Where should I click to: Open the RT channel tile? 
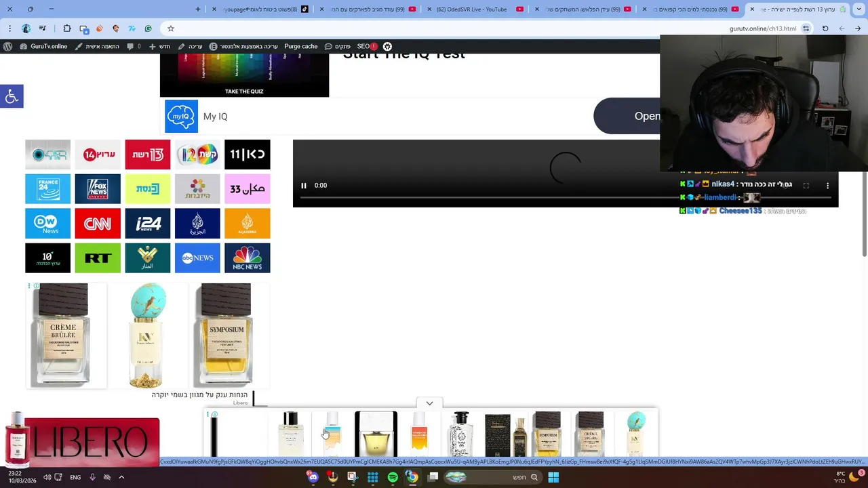coord(98,258)
